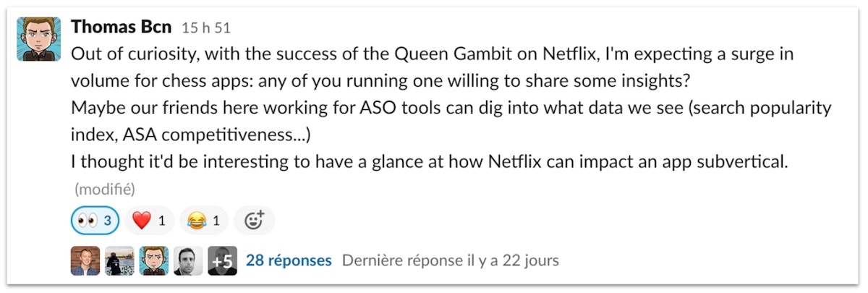Image resolution: width=868 pixels, height=293 pixels.
Task: Open the 28 réponses thread
Action: (289, 260)
